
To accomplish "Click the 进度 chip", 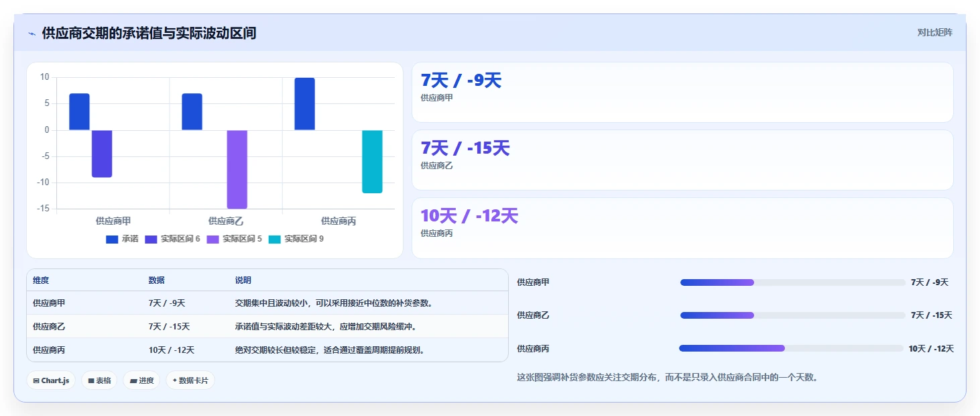I will point(141,380).
